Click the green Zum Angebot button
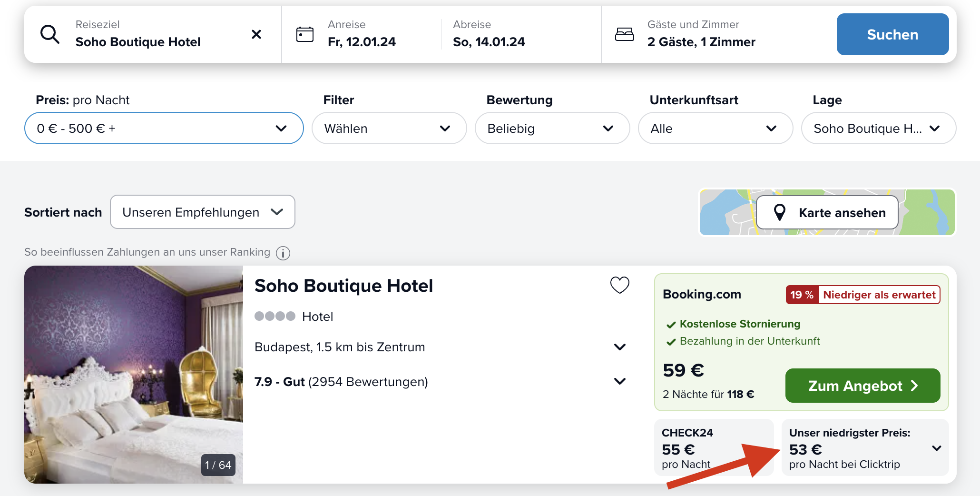The width and height of the screenshot is (980, 496). coord(862,386)
